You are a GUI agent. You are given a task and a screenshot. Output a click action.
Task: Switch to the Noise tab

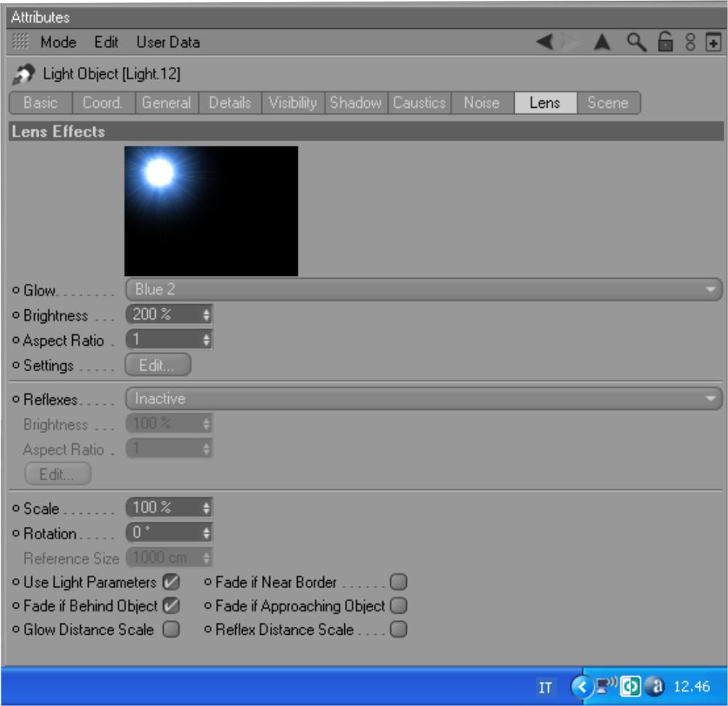(483, 103)
